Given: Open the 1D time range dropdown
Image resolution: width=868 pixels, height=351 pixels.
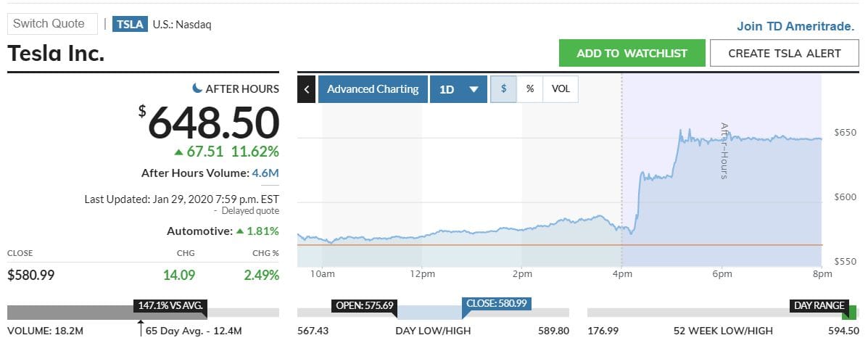Looking at the screenshot, I should coord(458,89).
